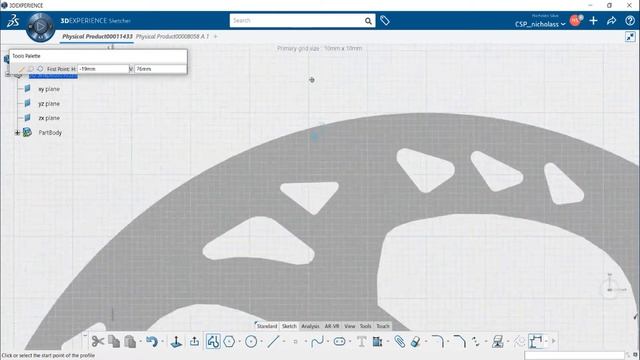The height and width of the screenshot is (360, 640).
Task: Select the Elongated Hole slot tool
Action: [339, 341]
